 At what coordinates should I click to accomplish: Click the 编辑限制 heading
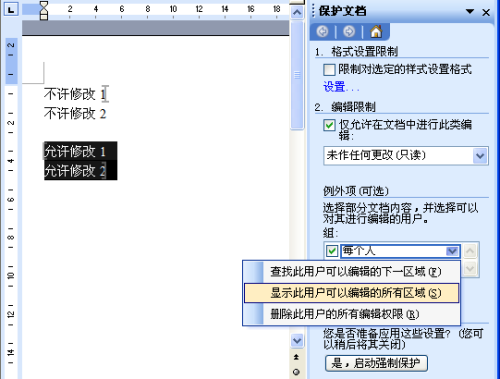[353, 107]
